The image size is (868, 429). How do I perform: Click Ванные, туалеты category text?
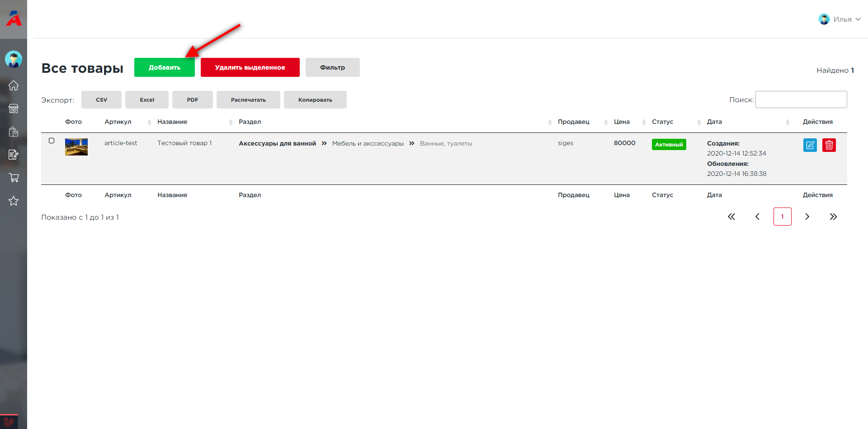click(446, 143)
